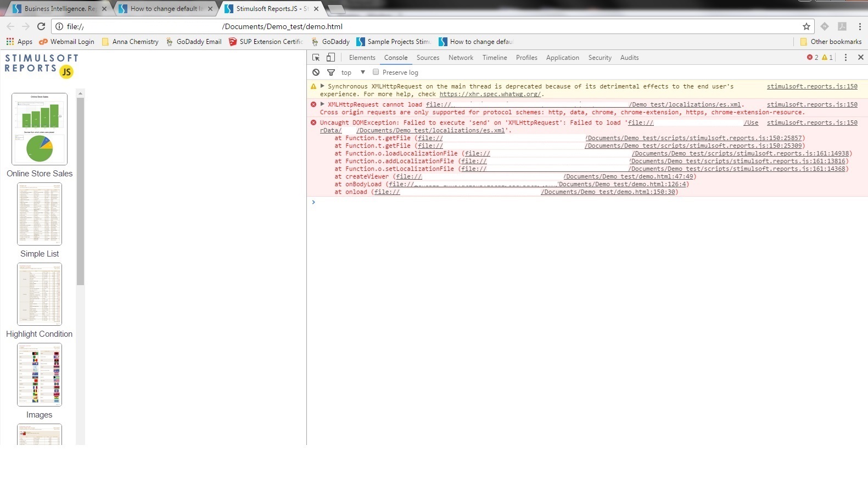
Task: Switch to the Network tab
Action: click(x=461, y=57)
